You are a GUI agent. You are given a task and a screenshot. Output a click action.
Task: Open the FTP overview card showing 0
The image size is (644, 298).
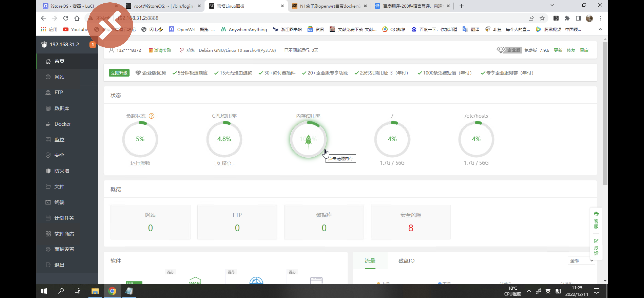tap(237, 222)
